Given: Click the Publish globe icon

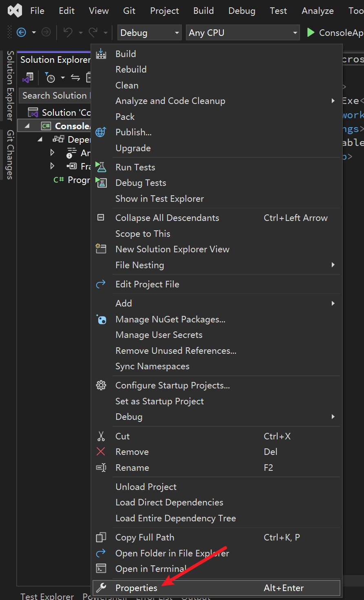Looking at the screenshot, I should pos(101,132).
